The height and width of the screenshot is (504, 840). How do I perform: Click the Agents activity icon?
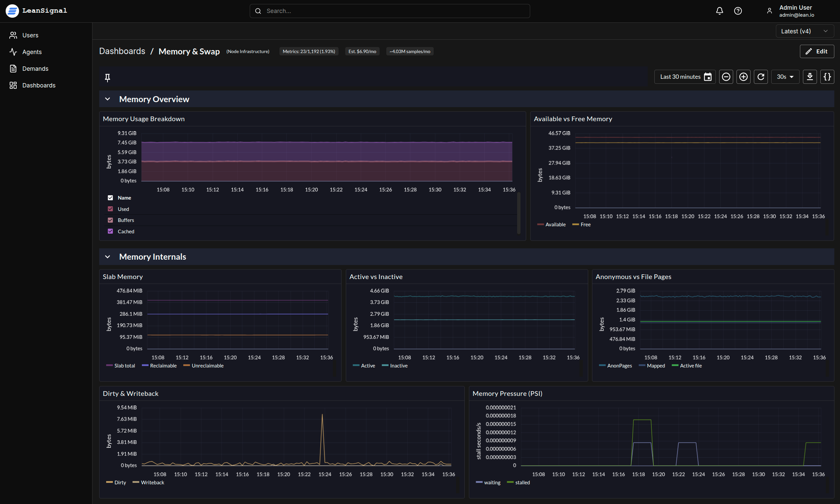(13, 52)
